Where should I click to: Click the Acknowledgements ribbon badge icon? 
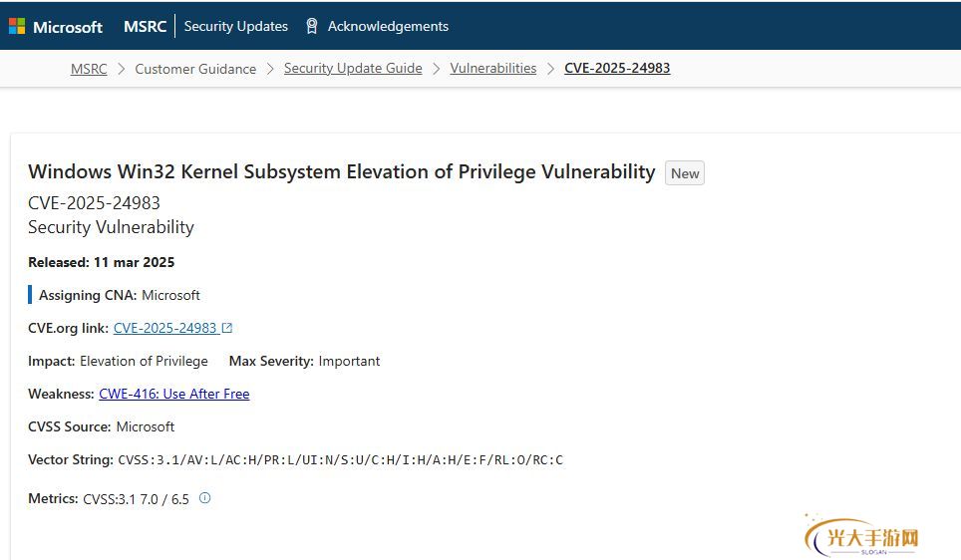[x=312, y=27]
